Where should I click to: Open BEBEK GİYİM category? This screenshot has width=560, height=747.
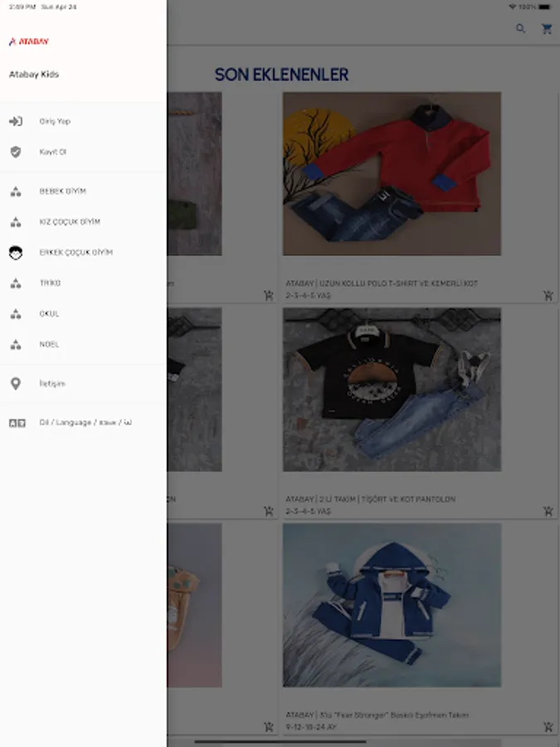pos(83,191)
